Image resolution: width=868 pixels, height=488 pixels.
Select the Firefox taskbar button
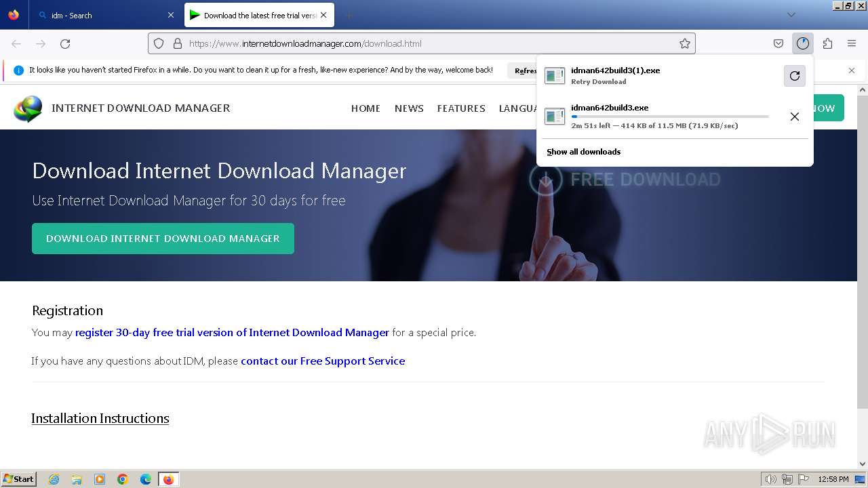click(x=169, y=479)
